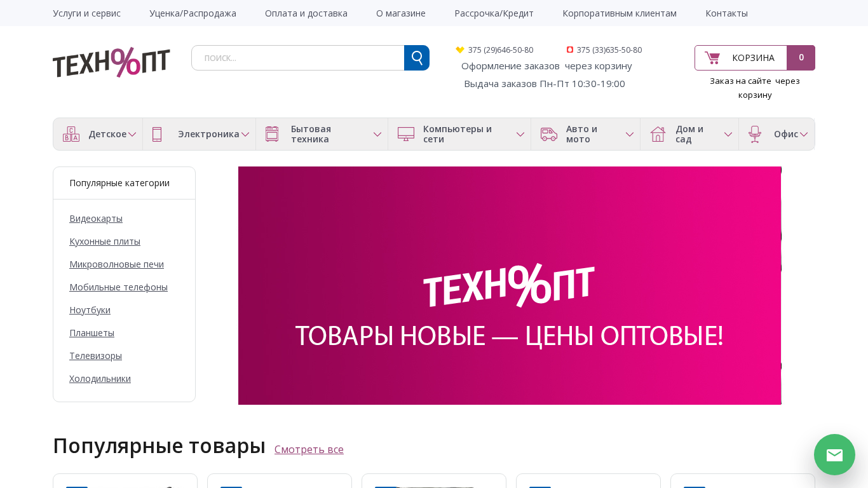Click the Компьютеры и сети monitor icon

406,134
